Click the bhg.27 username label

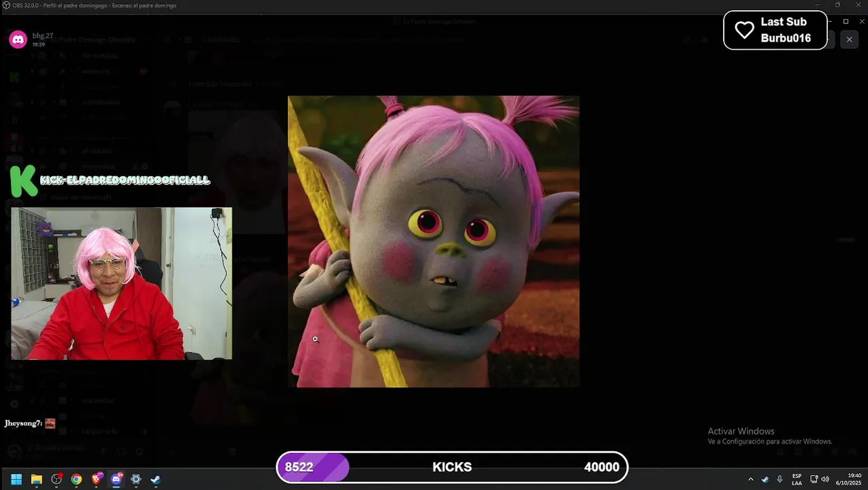[x=43, y=35]
